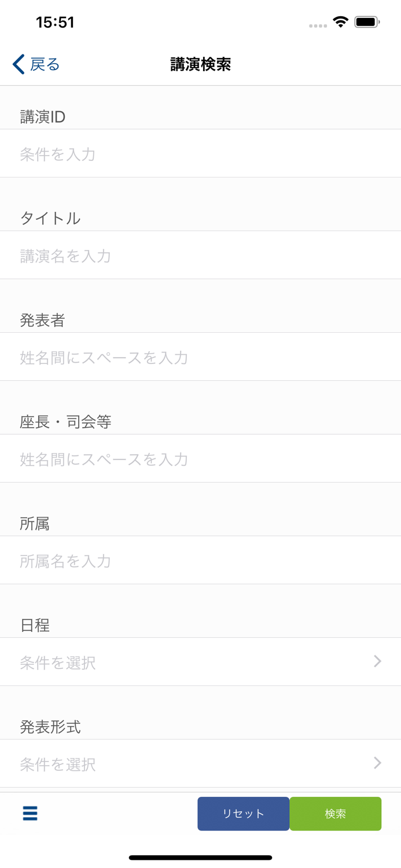401x868 pixels.
Task: Focus the 講演ID input field
Action: 174,153
